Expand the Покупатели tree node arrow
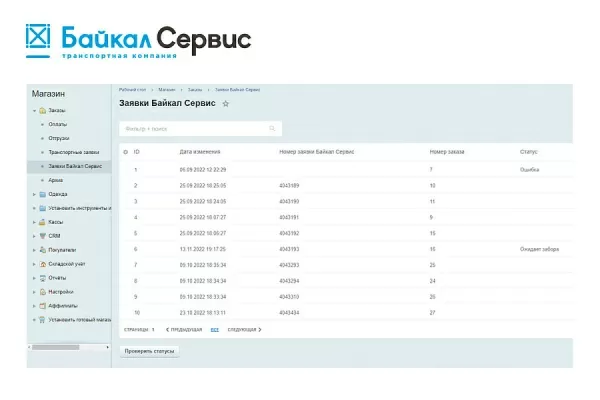 click(x=34, y=250)
